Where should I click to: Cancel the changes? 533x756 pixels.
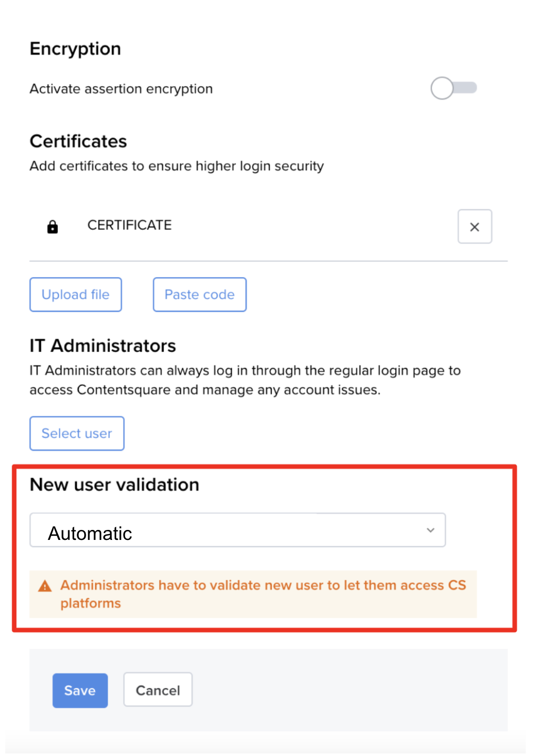(157, 689)
